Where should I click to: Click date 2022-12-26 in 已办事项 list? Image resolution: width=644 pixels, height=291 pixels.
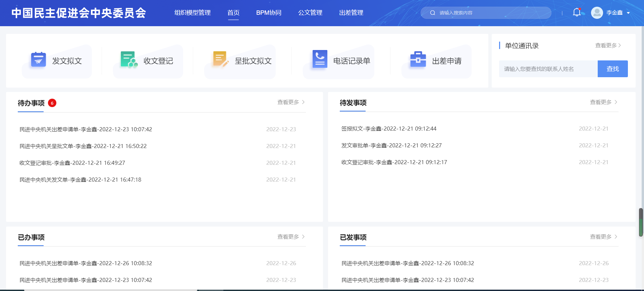(281, 263)
